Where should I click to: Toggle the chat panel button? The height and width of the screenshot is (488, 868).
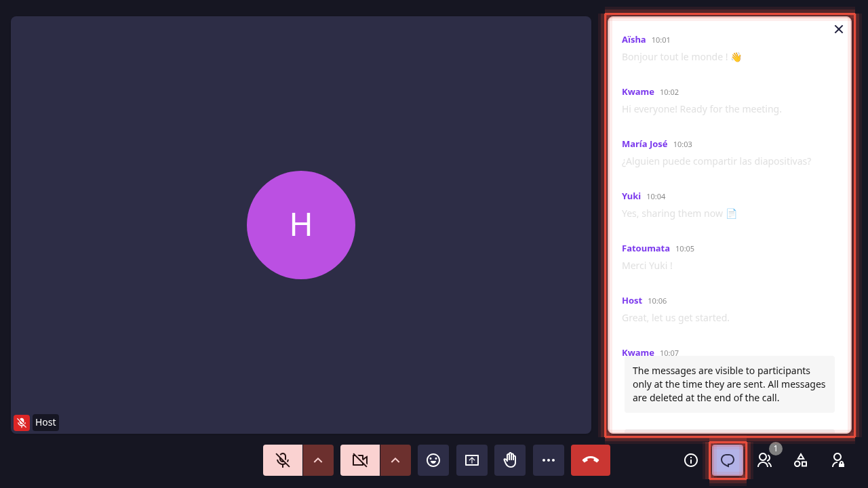click(x=728, y=460)
